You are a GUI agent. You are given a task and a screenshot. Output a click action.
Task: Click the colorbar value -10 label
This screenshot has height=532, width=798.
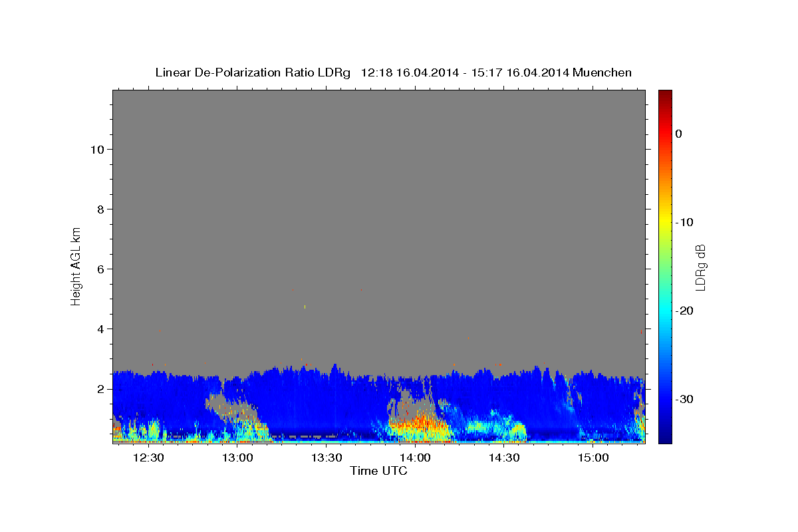(x=684, y=222)
